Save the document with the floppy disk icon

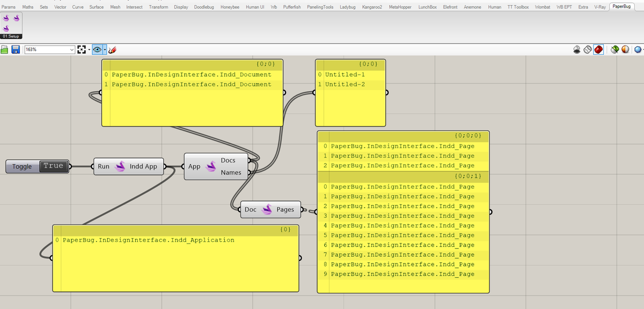(x=16, y=49)
